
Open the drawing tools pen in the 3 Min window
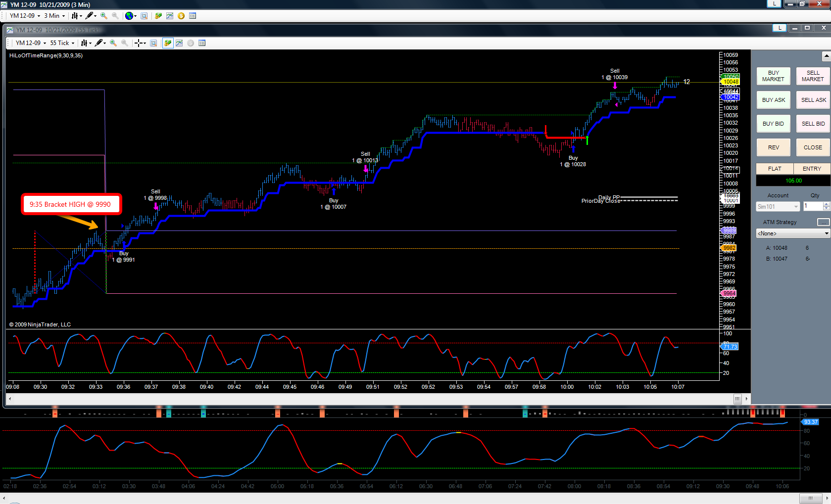[90, 16]
